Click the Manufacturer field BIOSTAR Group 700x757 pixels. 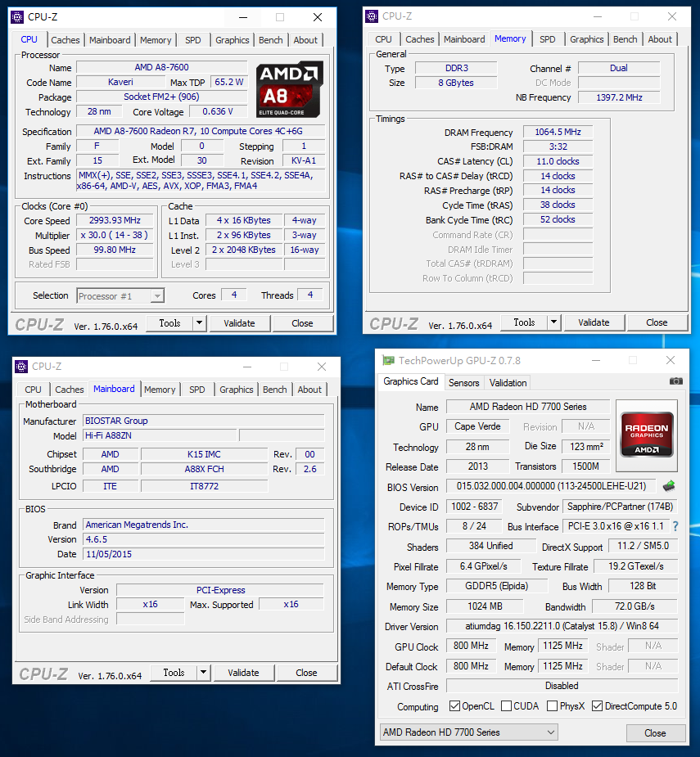(x=203, y=421)
